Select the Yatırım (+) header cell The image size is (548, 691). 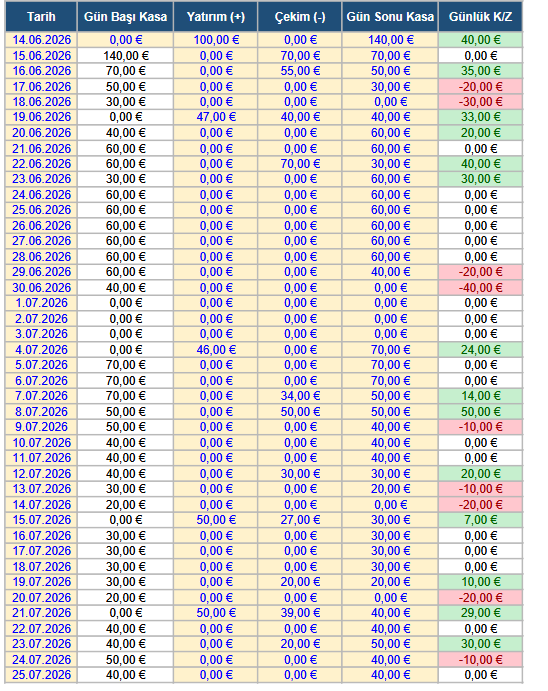click(215, 17)
